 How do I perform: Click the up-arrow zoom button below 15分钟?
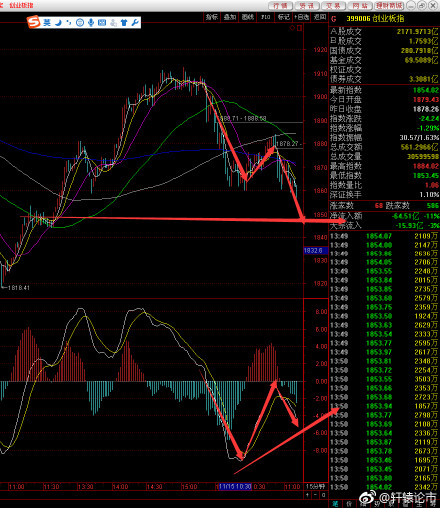coord(307,495)
